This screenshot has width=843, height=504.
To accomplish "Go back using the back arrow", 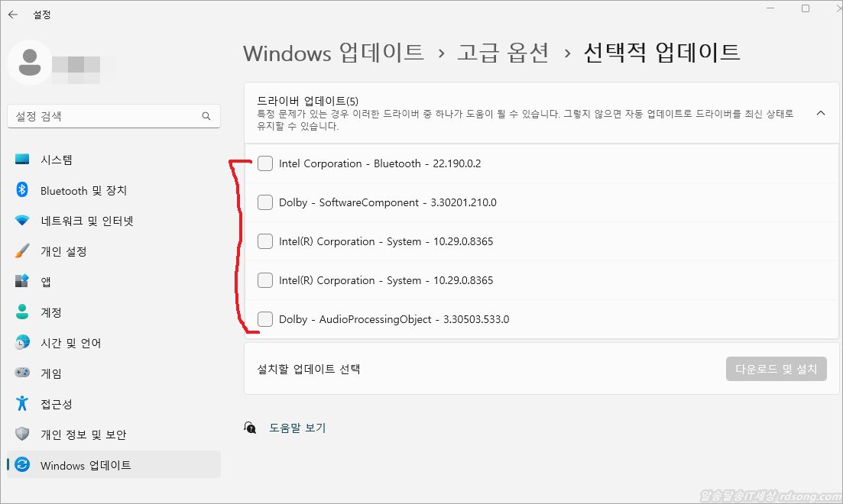I will click(x=13, y=15).
